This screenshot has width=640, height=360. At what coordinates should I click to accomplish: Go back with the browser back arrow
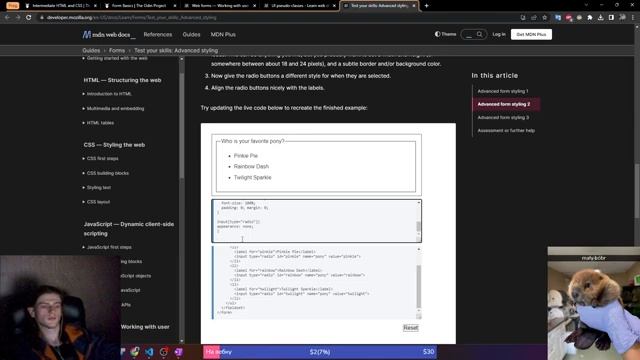[x=7, y=18]
